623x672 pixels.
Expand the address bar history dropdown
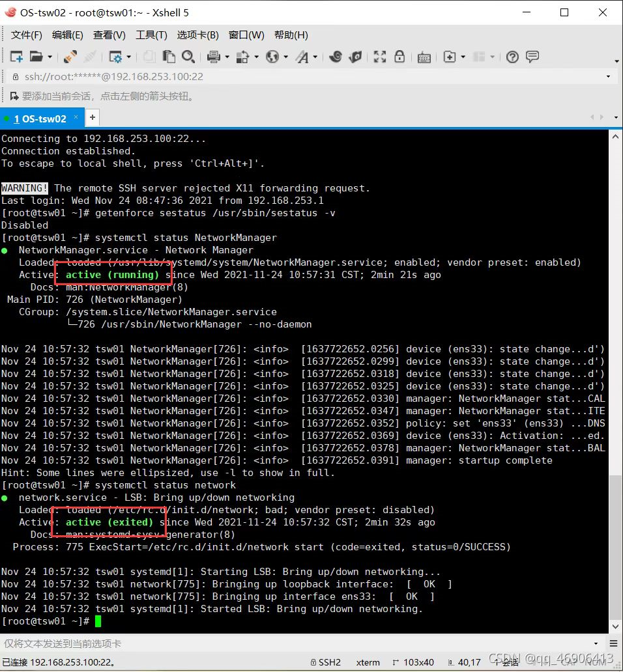(x=608, y=77)
